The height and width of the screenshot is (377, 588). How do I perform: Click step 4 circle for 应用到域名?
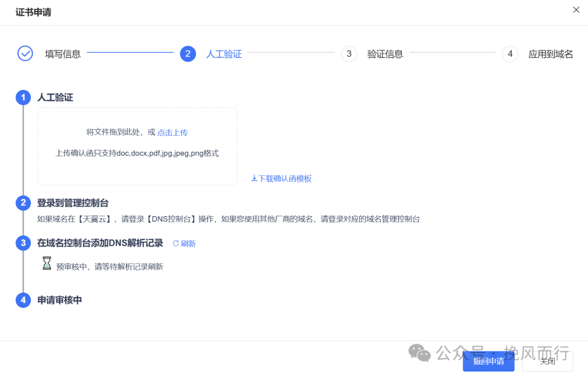point(510,53)
